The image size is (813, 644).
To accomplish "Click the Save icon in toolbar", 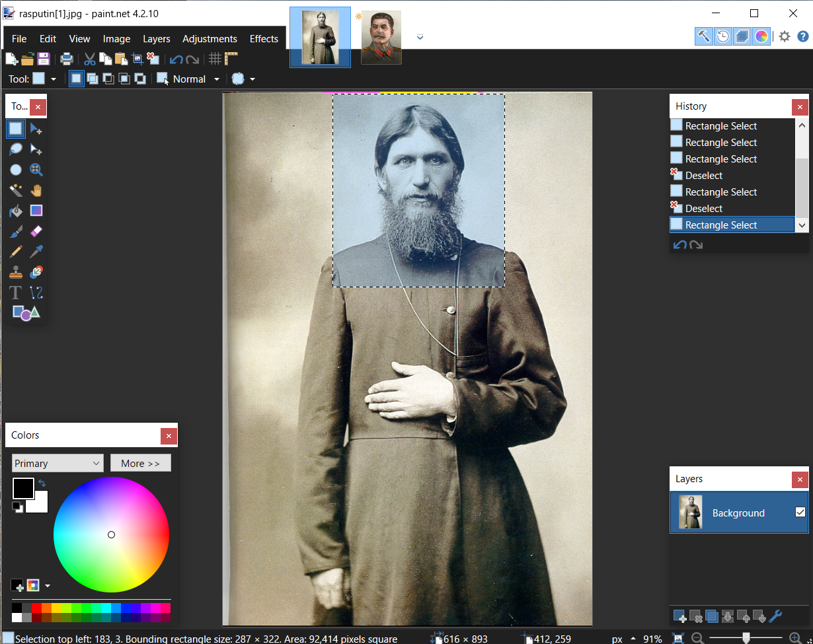I will [x=44, y=59].
